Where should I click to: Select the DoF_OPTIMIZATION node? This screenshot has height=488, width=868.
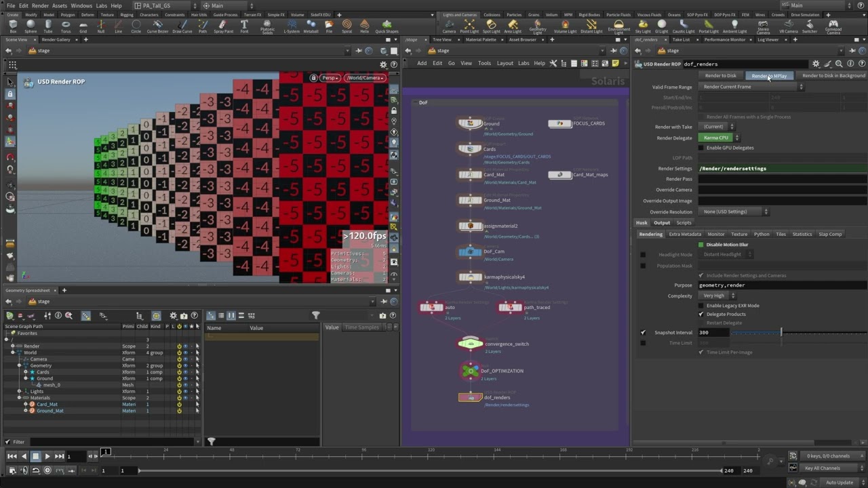tap(471, 371)
